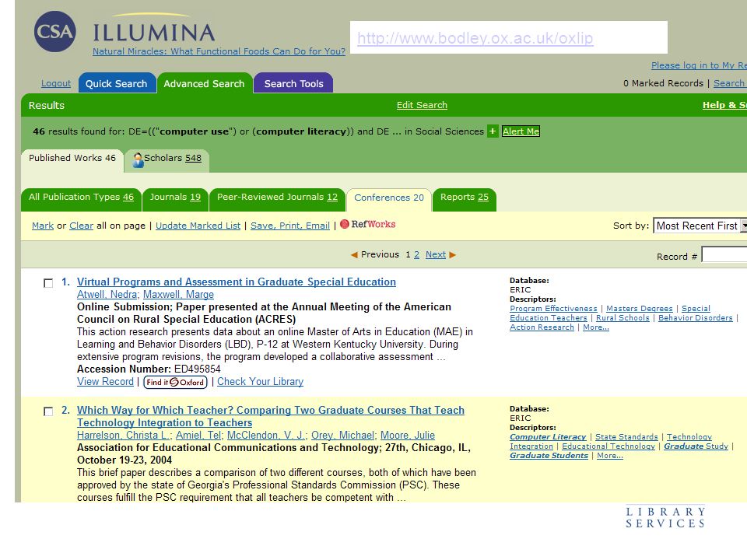Click the RefWorks logo icon
Viewport: 747px width, 560px height.
pos(345,224)
